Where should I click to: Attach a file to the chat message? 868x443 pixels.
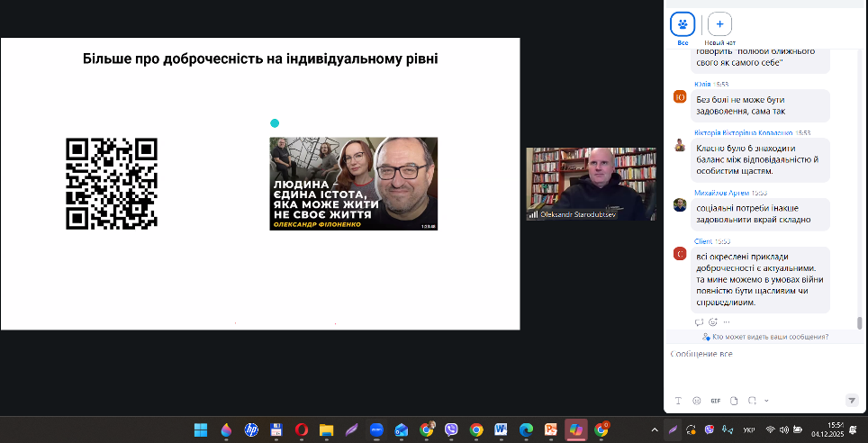(x=735, y=401)
